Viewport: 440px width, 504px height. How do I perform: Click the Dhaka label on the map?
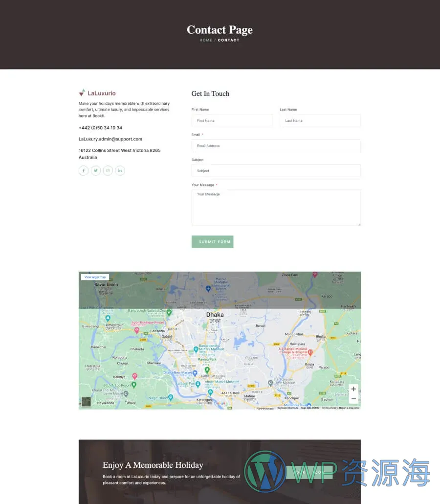click(x=215, y=315)
